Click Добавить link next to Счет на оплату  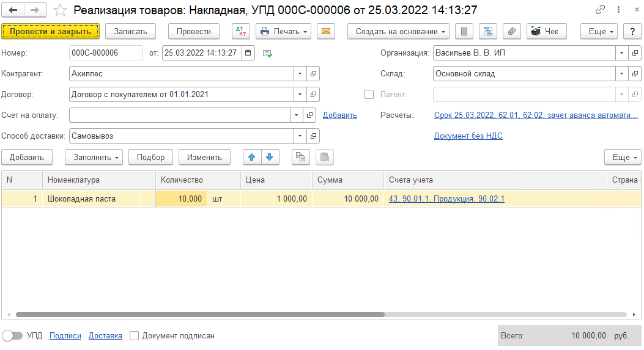pyautogui.click(x=339, y=115)
